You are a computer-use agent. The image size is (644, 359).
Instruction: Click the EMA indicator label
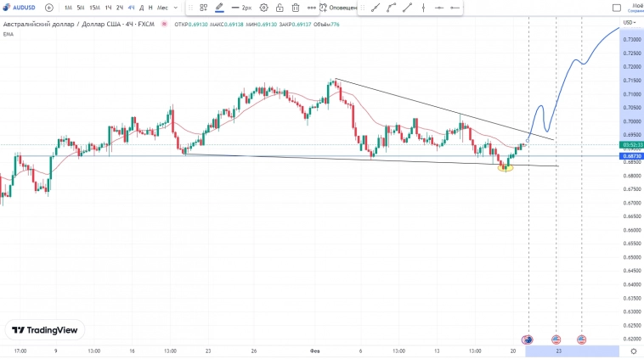coord(8,35)
